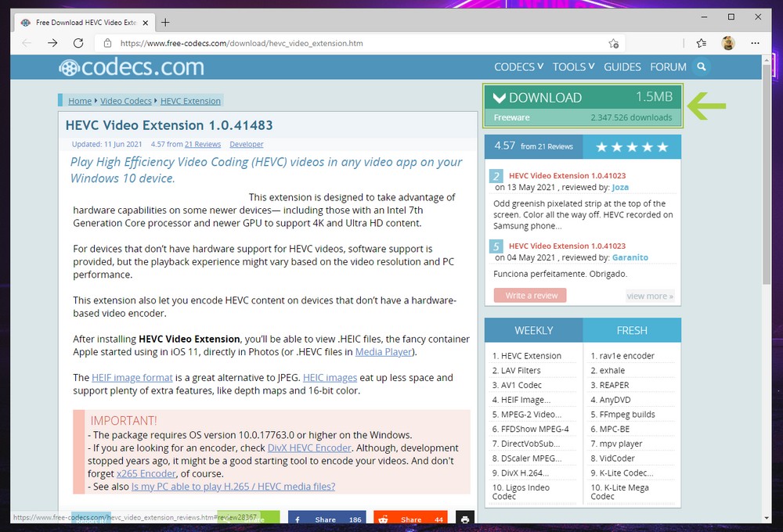Click the printer icon button

point(465,519)
